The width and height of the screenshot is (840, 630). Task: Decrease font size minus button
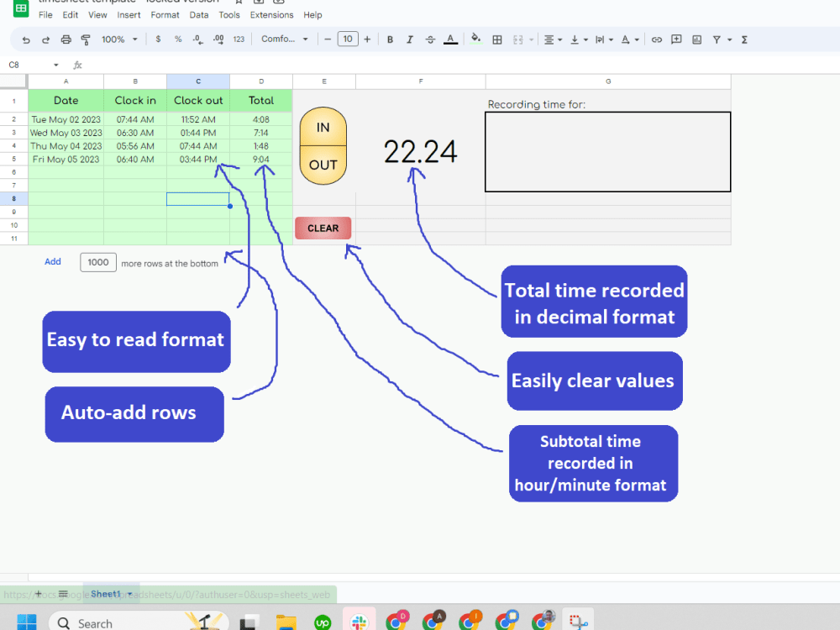pos(328,39)
